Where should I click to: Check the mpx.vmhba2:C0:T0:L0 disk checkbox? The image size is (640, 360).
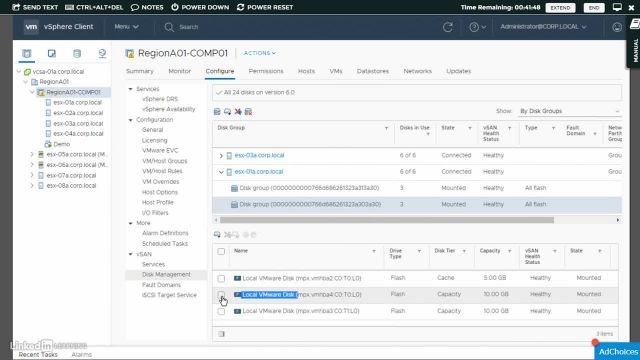[221, 278]
